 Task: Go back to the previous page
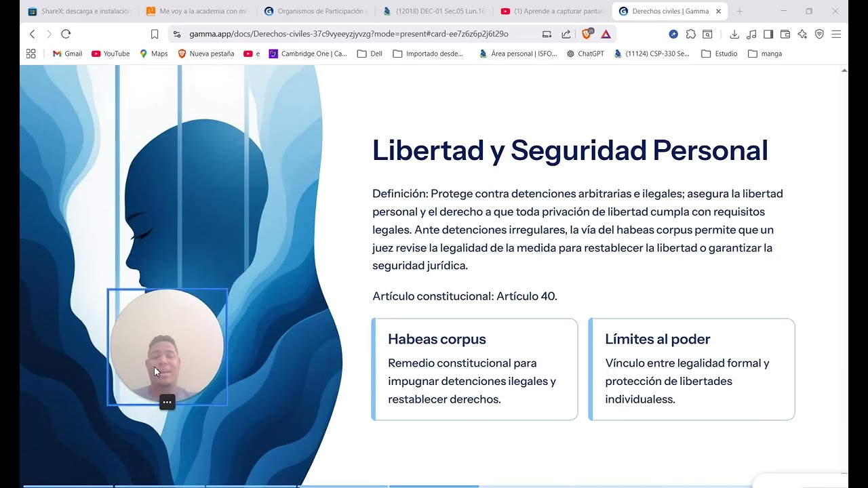tap(32, 34)
